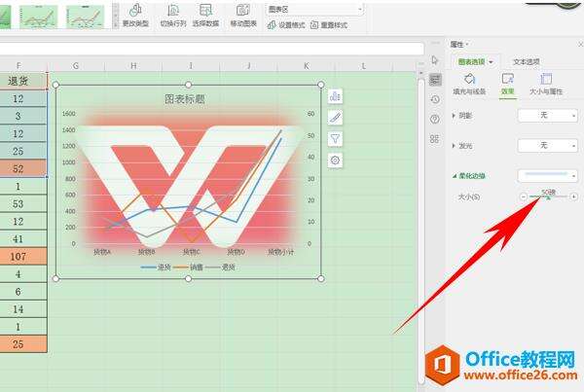Switch to the 文本选项 (Text Options) tab
The width and height of the screenshot is (584, 392).
(527, 62)
